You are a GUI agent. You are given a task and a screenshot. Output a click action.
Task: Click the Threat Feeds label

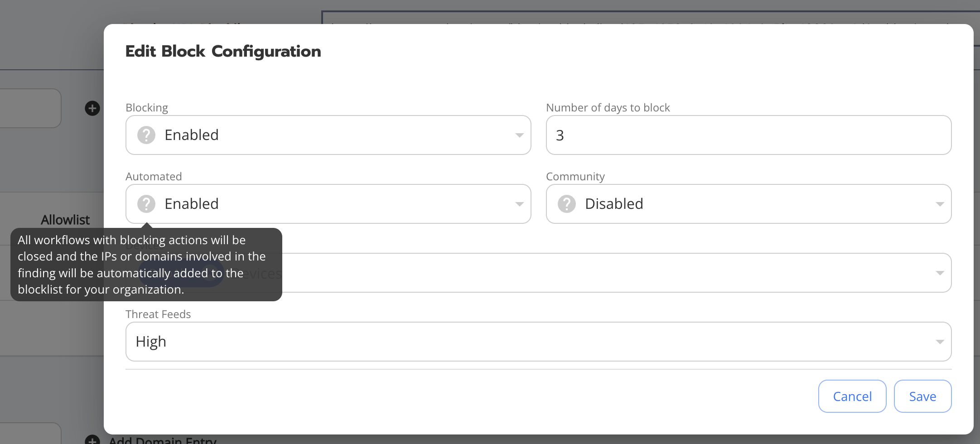[158, 314]
